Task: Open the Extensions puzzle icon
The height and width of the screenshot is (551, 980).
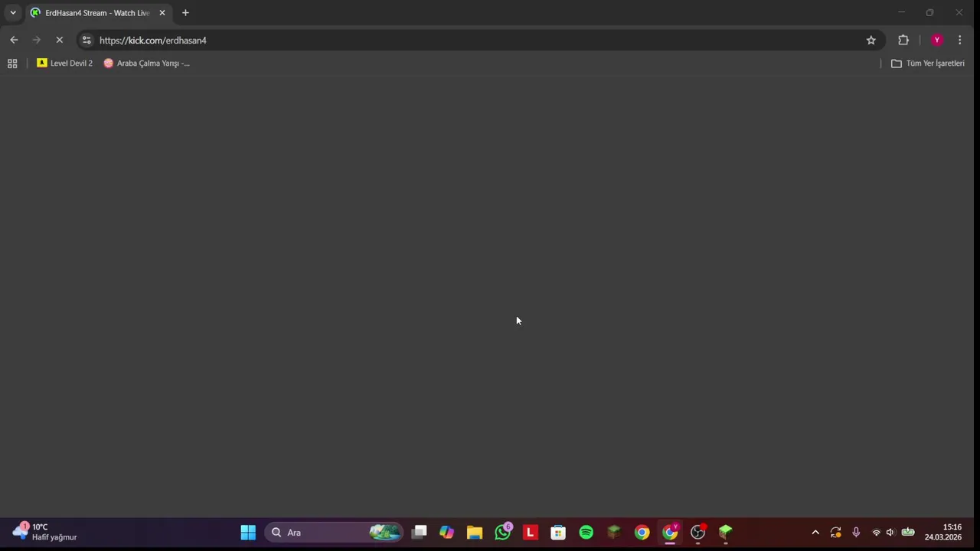Action: tap(903, 40)
